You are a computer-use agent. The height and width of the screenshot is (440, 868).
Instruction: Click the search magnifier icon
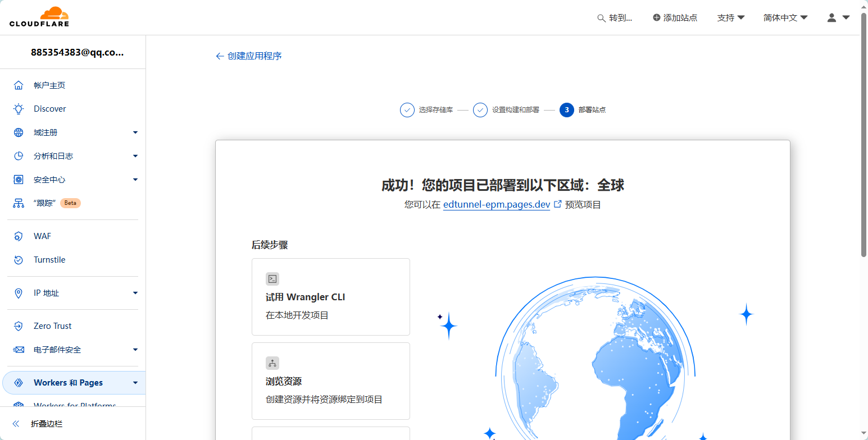tap(601, 18)
